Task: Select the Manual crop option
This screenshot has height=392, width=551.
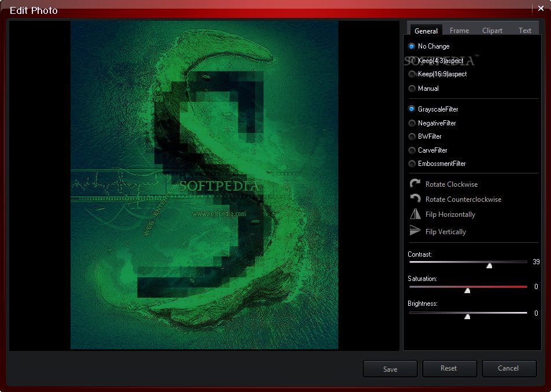Action: pos(423,88)
